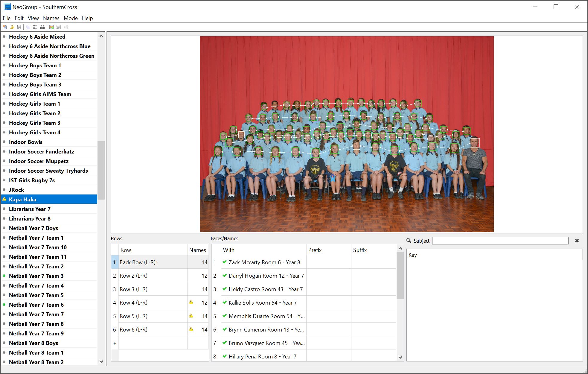588x374 pixels.
Task: Click the green tick beside Kallie Solis
Action: tap(225, 302)
